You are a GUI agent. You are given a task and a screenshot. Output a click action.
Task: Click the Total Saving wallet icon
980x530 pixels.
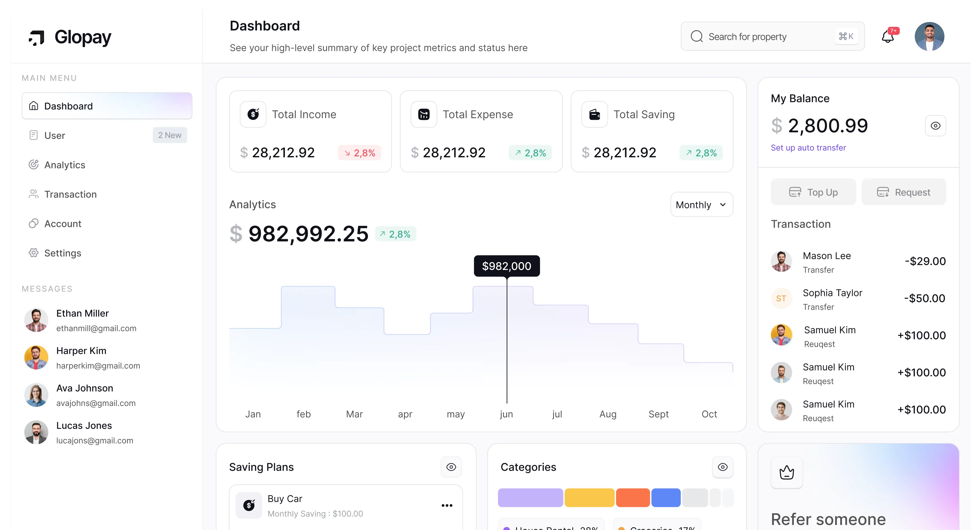[595, 114]
